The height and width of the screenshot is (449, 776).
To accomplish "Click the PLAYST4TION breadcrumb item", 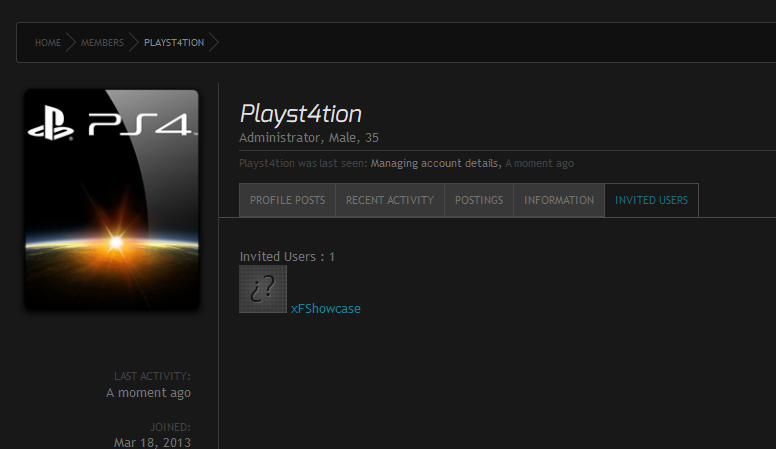I will 174,43.
